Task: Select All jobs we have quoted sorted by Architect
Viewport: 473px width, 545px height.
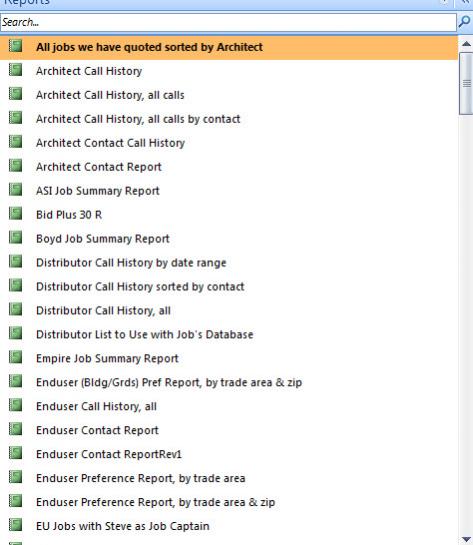Action: (229, 47)
